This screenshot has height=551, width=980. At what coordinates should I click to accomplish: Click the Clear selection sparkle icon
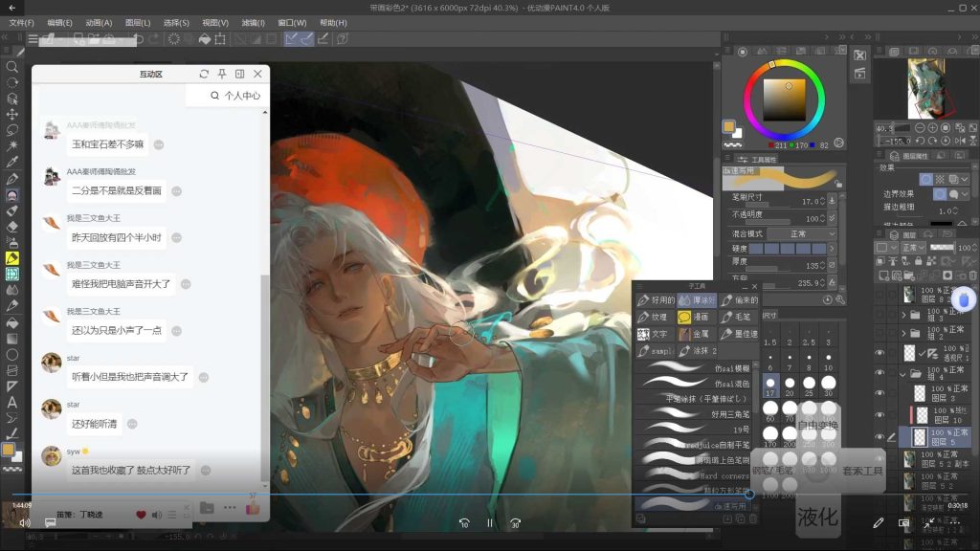coord(174,38)
